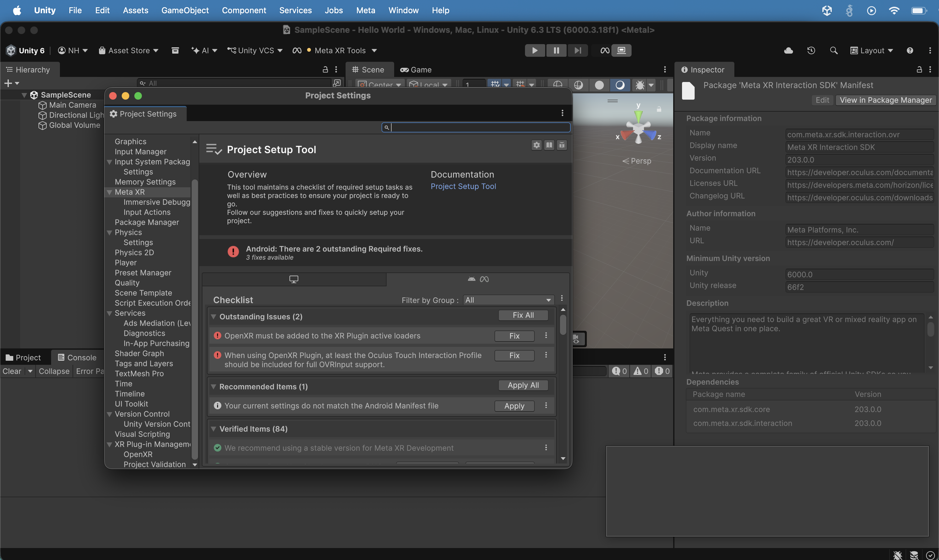This screenshot has height=560, width=939.
Task: Switch to the Game tab
Action: pyautogui.click(x=416, y=69)
